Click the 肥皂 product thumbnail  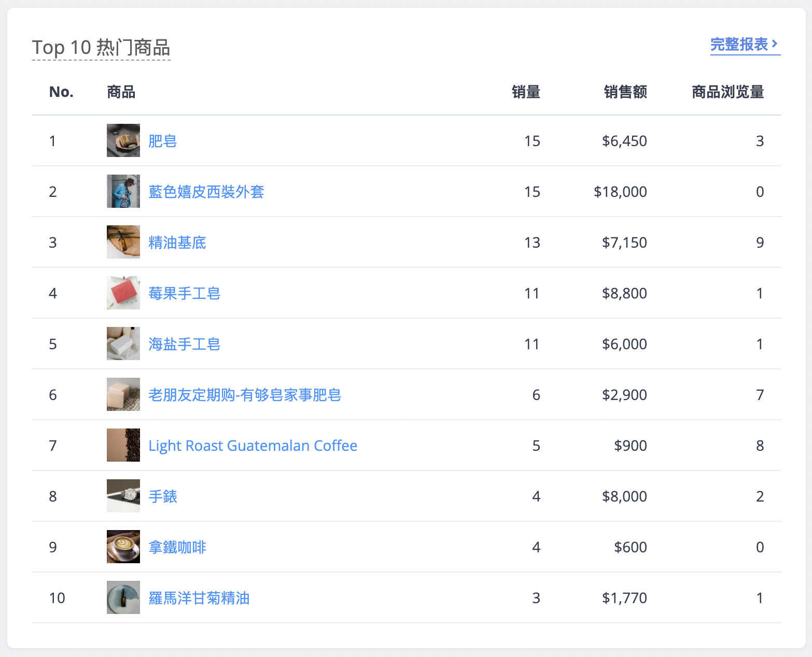click(123, 140)
